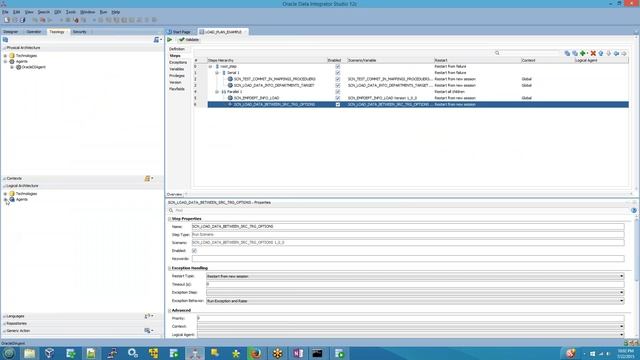Click the Generic Action panel toolbar icon
Screen dimensions: 640x360
point(148,331)
